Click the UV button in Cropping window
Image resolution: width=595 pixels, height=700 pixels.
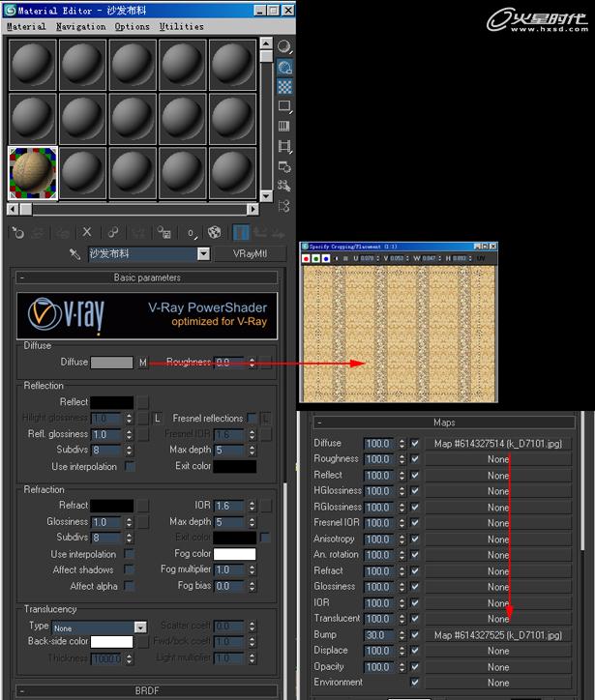tap(481, 258)
